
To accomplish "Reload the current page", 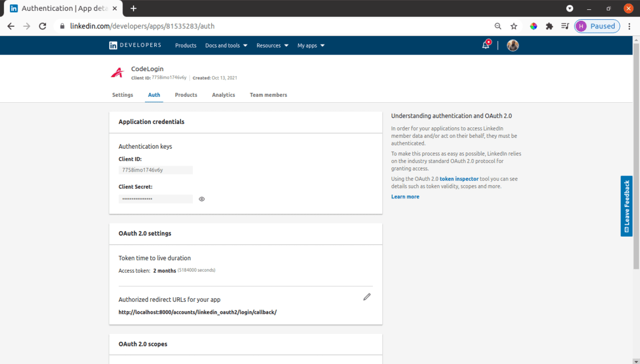I will coord(42,26).
